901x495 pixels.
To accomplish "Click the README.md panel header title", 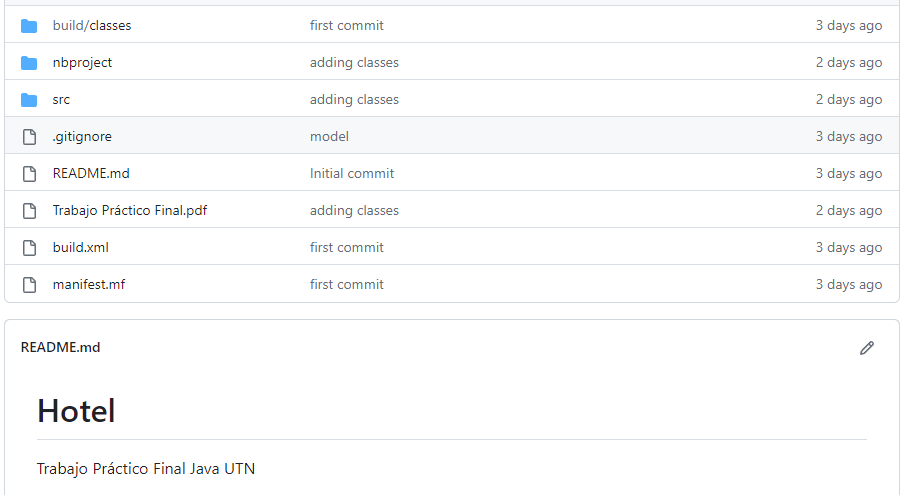I will click(x=60, y=348).
